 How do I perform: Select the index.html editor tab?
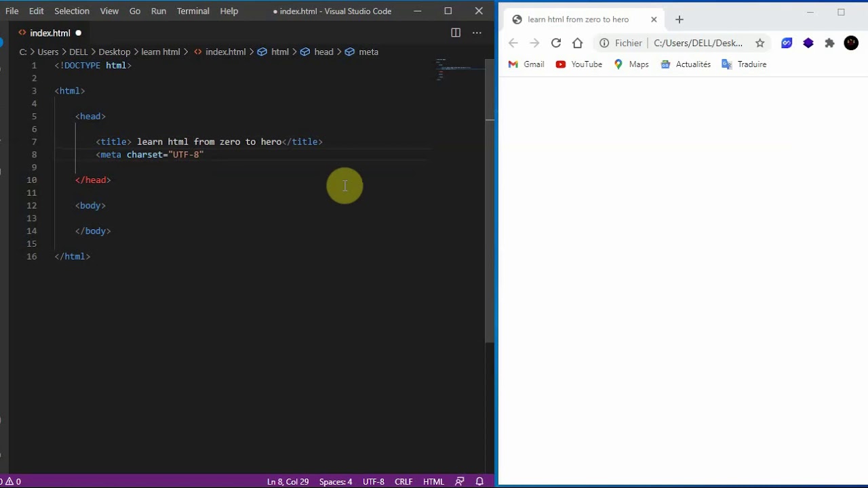50,33
